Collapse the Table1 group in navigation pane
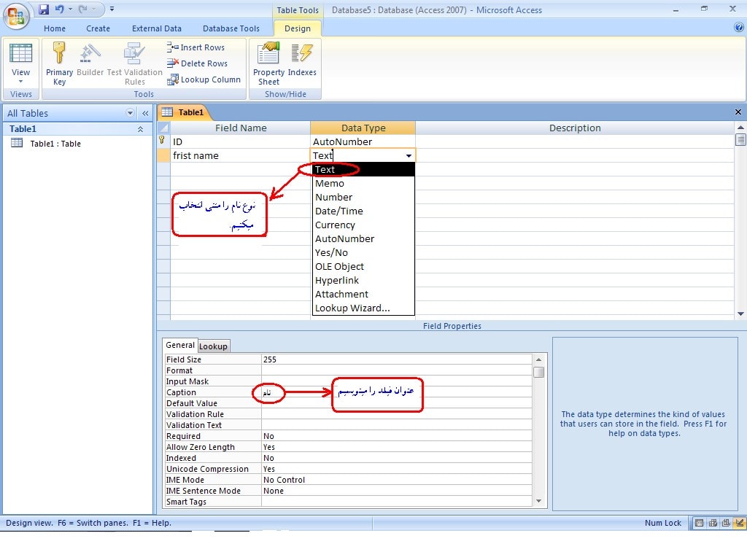The image size is (747, 560). click(140, 129)
